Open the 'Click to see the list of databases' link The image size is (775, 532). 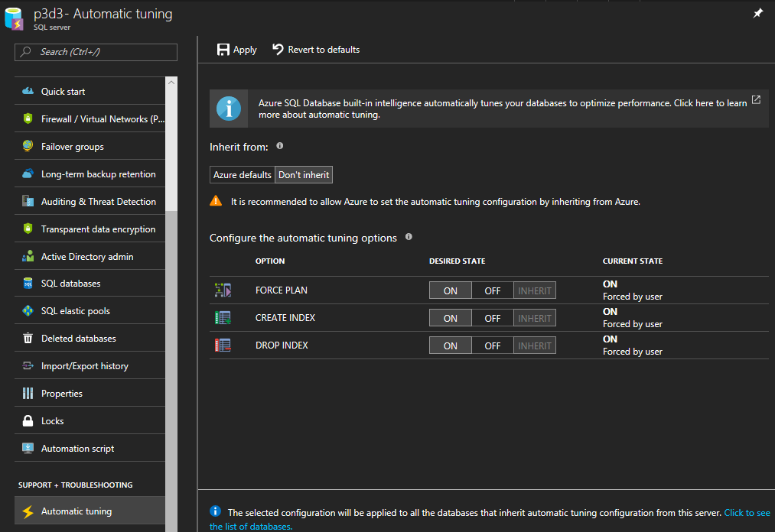tap(747, 513)
